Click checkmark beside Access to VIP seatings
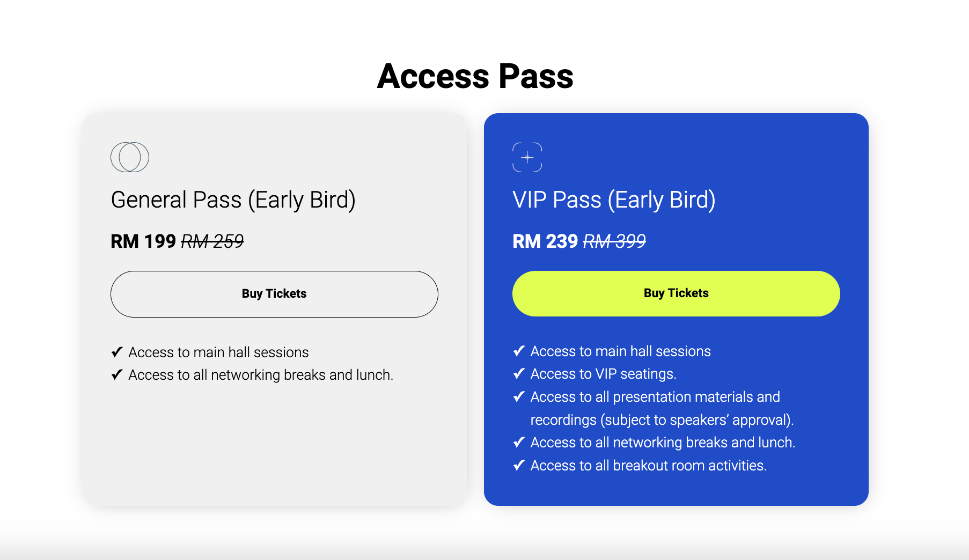969x560 pixels. tap(519, 373)
